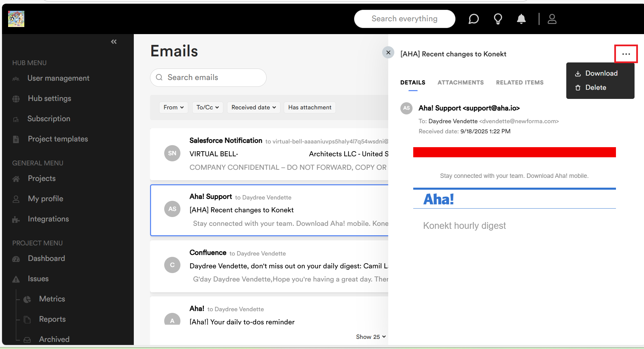Expand the To/Cc filter dropdown
Viewport: 644px width, 349px height.
tap(208, 107)
